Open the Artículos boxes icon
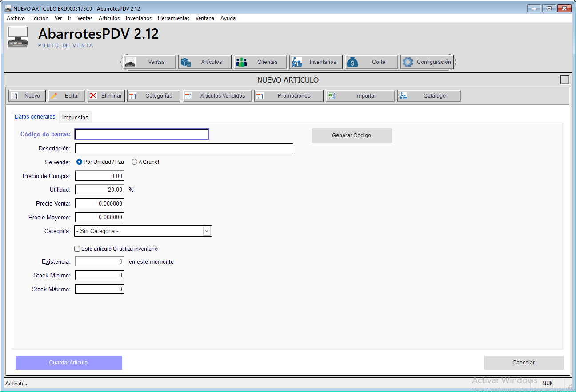This screenshot has width=576, height=392. point(186,62)
